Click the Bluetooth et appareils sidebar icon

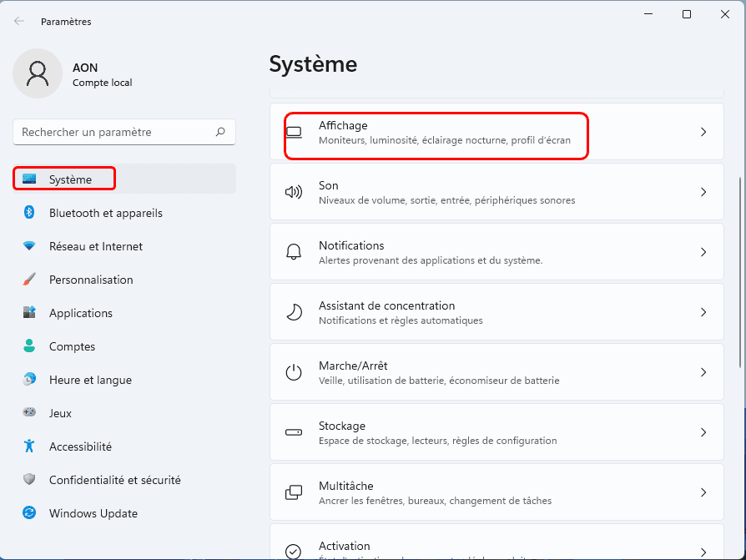tap(29, 213)
